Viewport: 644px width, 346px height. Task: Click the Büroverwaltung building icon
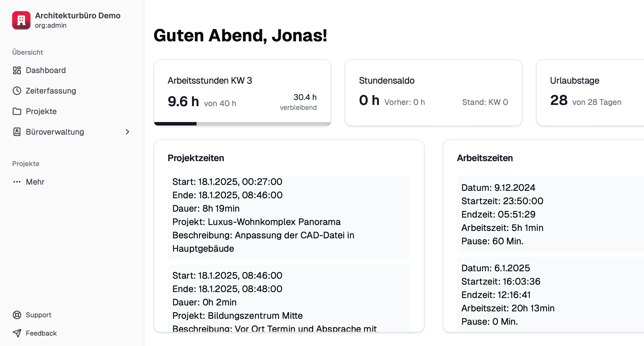coord(17,132)
